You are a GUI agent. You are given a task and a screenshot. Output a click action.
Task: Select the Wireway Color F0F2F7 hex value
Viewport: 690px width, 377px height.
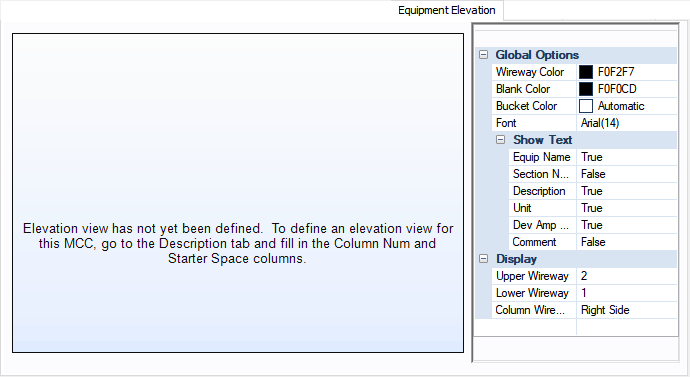click(616, 72)
